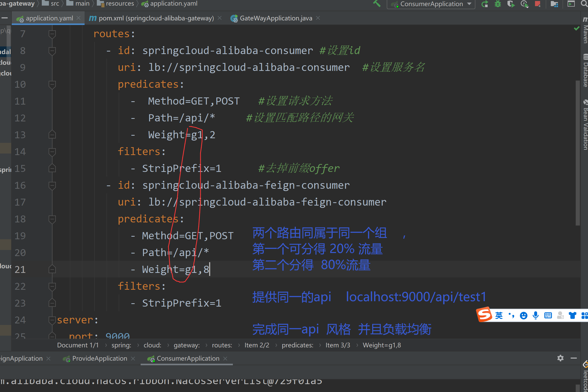Start debugging with the green bug icon
The height and width of the screenshot is (392, 588).
[x=498, y=4]
